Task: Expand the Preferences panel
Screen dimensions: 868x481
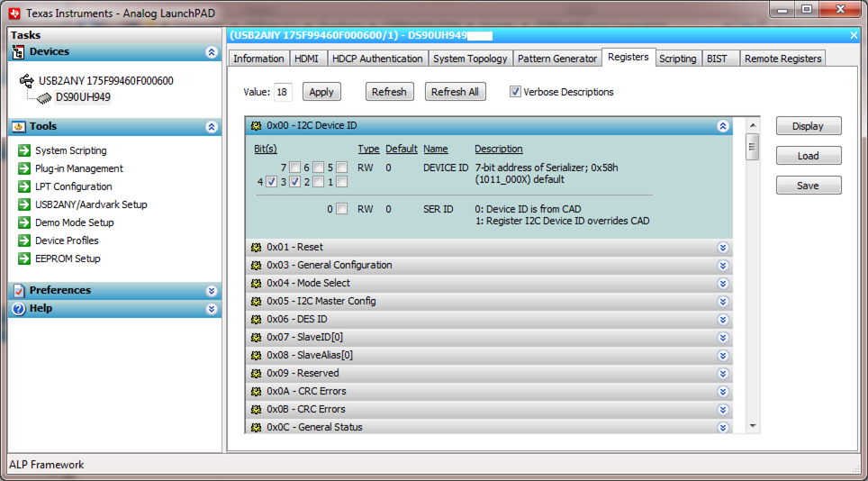Action: click(x=212, y=291)
